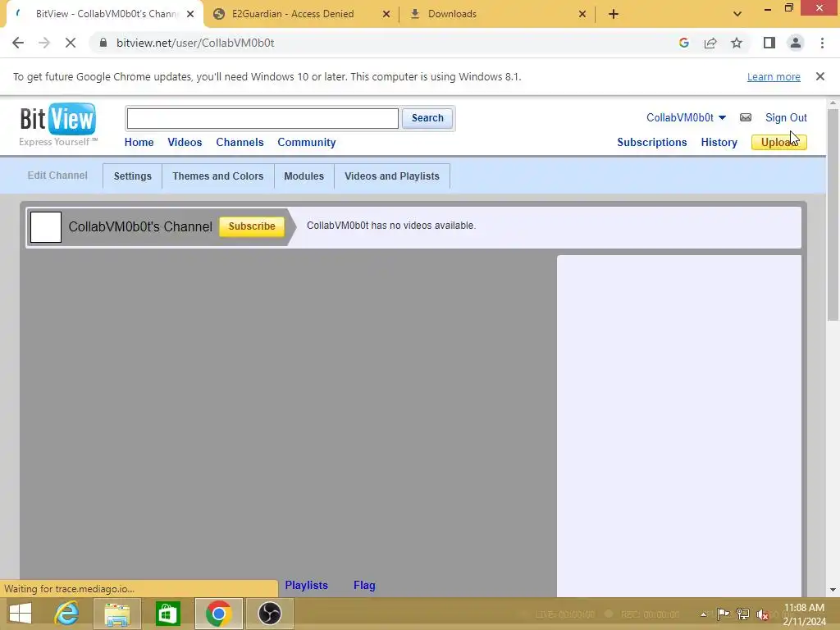Click the Learn more link
Screen dimensions: 840x630
774,77
